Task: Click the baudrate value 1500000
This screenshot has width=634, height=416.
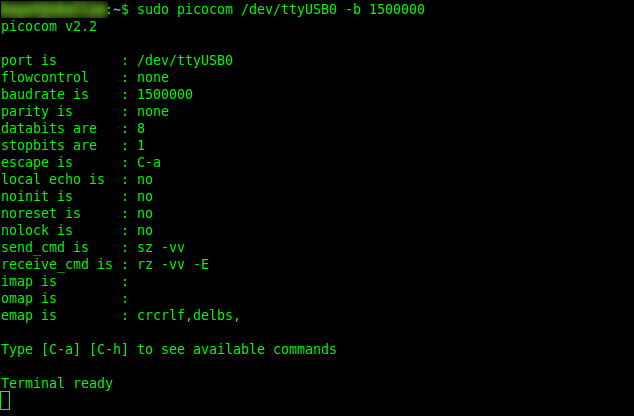Action: tap(165, 94)
